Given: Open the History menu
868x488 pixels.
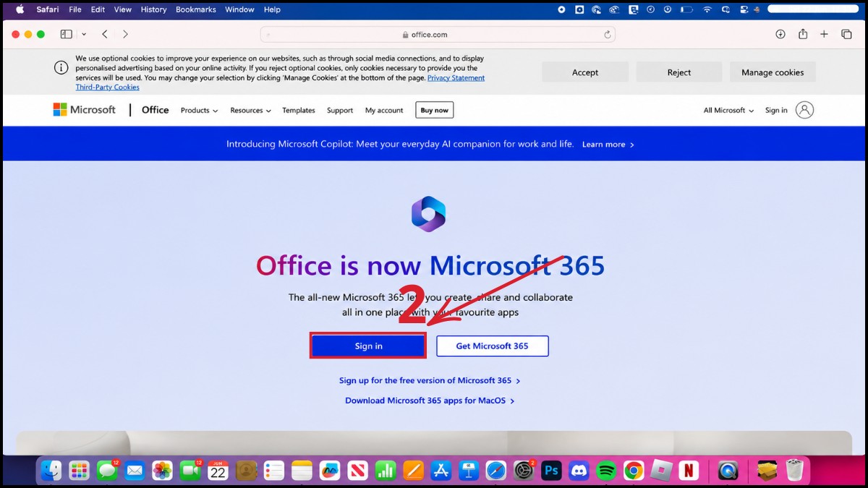Looking at the screenshot, I should click(153, 9).
